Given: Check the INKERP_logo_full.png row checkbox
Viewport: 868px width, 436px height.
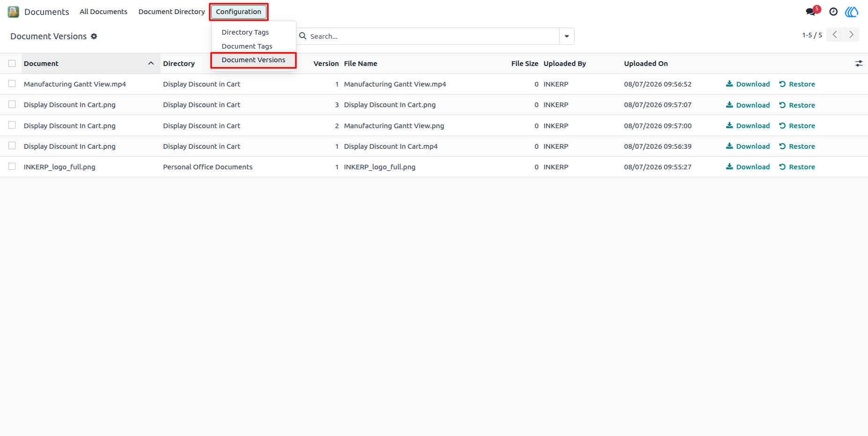Looking at the screenshot, I should [x=12, y=166].
